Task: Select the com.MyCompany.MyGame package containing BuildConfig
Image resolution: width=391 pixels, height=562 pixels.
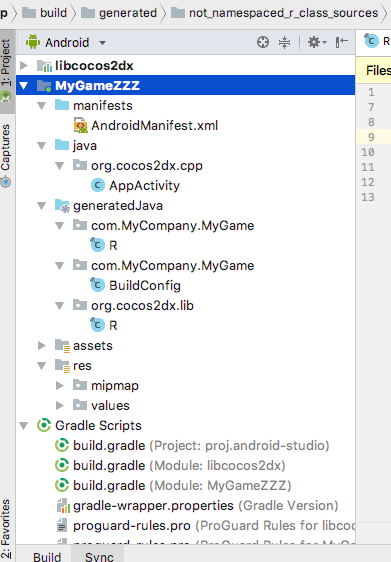Action: [x=172, y=266]
